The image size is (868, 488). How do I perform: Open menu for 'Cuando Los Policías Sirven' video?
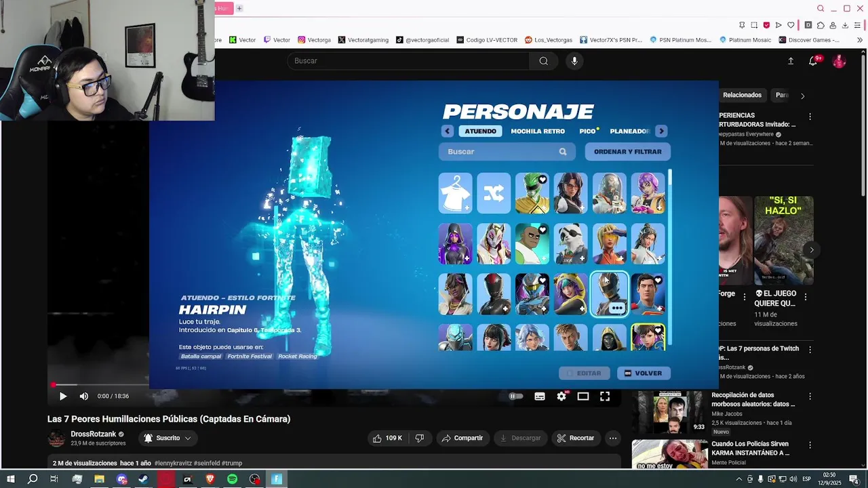[810, 445]
